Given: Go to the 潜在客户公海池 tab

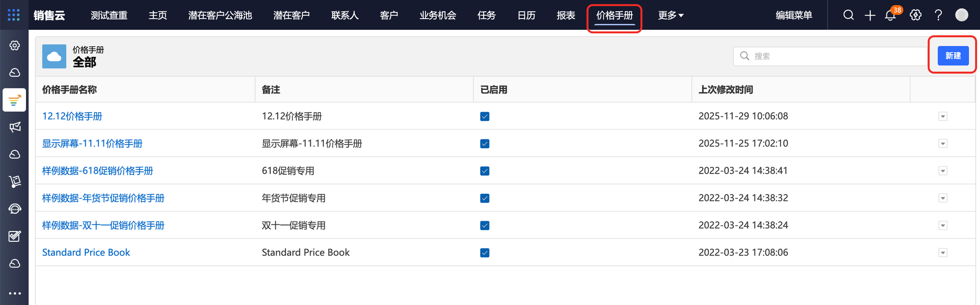Looking at the screenshot, I should pos(220,15).
